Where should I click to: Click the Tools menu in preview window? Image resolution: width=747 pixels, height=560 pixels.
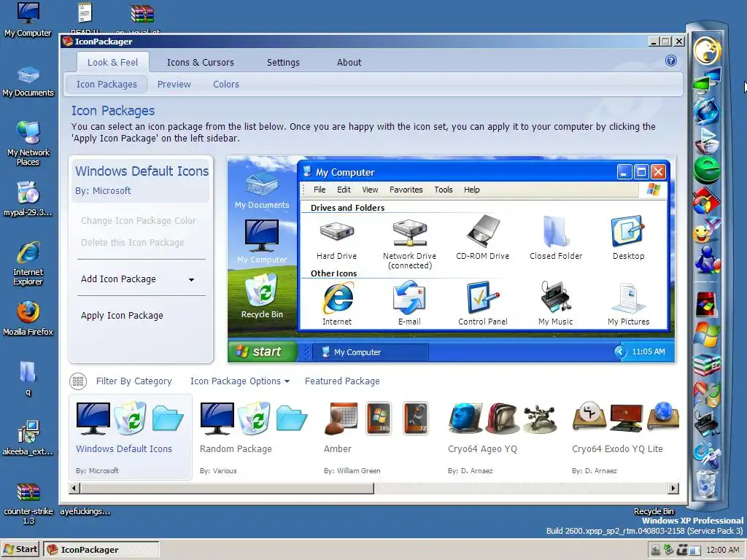pyautogui.click(x=443, y=190)
